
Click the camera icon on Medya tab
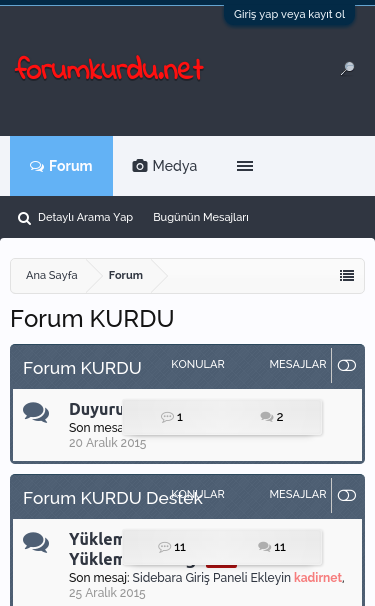pos(140,166)
